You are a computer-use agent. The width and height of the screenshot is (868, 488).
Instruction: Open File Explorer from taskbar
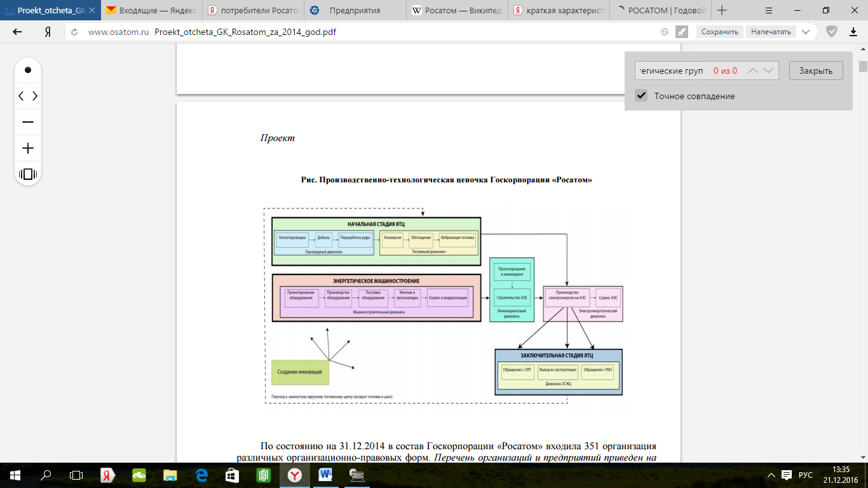pyautogui.click(x=170, y=475)
